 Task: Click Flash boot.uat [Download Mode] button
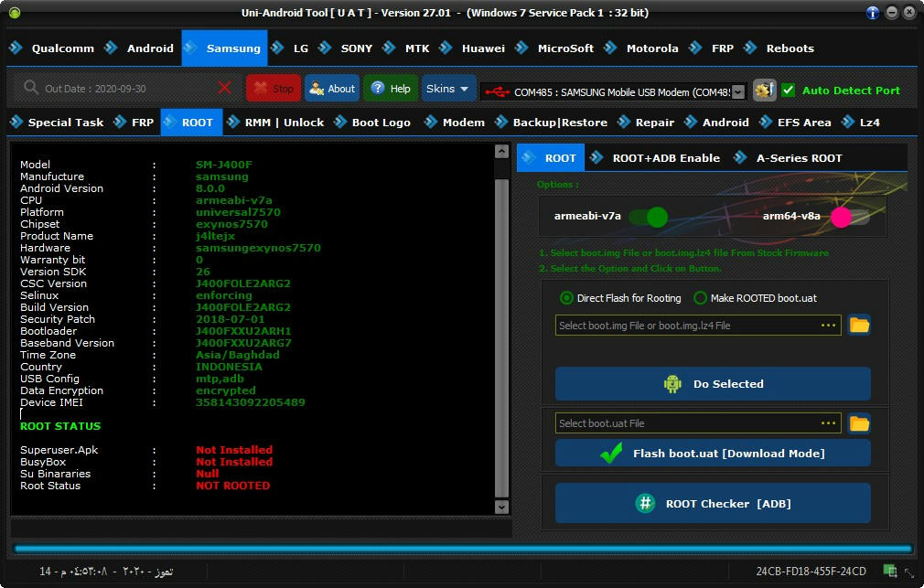click(713, 453)
